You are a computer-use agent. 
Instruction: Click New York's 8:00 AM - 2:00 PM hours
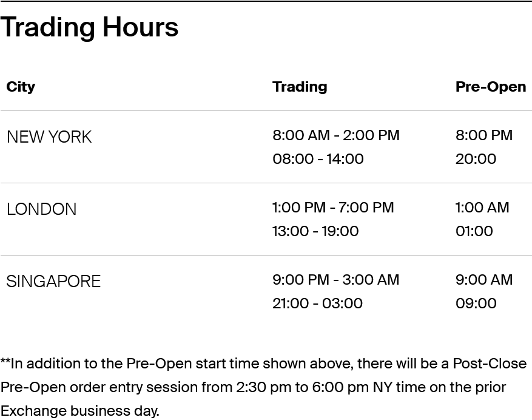tap(335, 135)
